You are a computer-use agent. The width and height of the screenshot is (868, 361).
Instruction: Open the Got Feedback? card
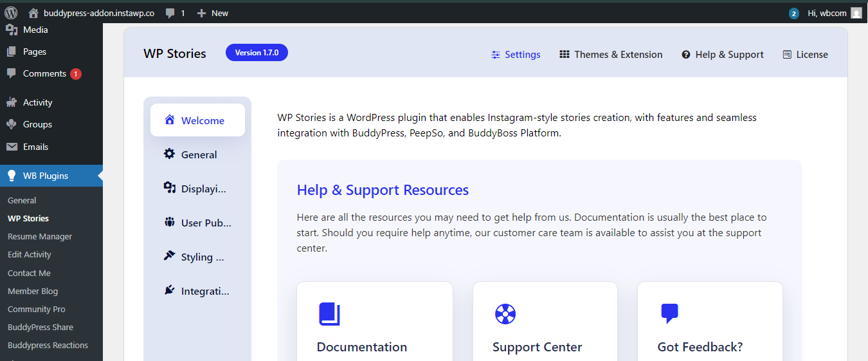click(710, 321)
